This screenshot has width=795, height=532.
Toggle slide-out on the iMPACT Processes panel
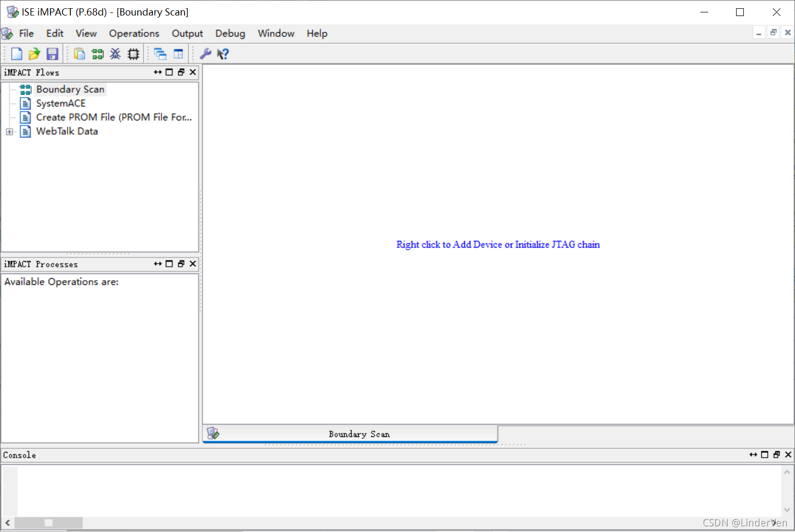coord(158,264)
